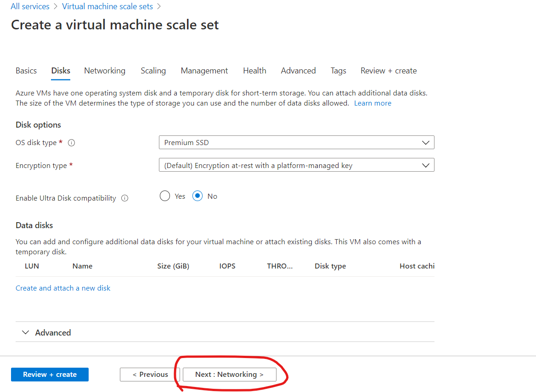Select No for Ultra Disk compatibility
The height and width of the screenshot is (392, 536).
pos(197,196)
